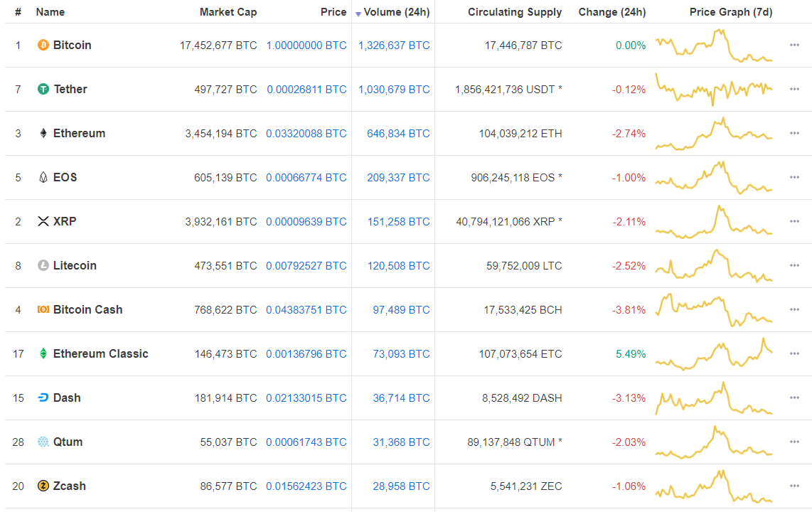Sort table by Volume (24h) column

[396, 12]
